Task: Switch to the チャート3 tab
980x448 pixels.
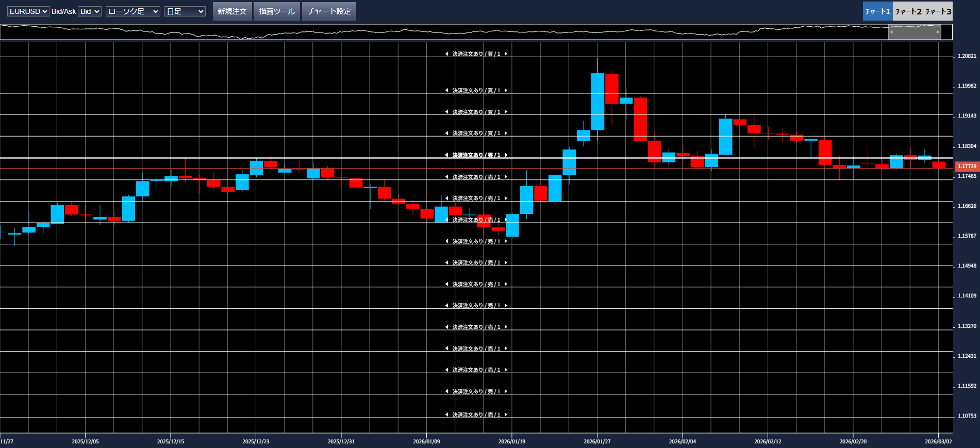Action: pyautogui.click(x=938, y=11)
